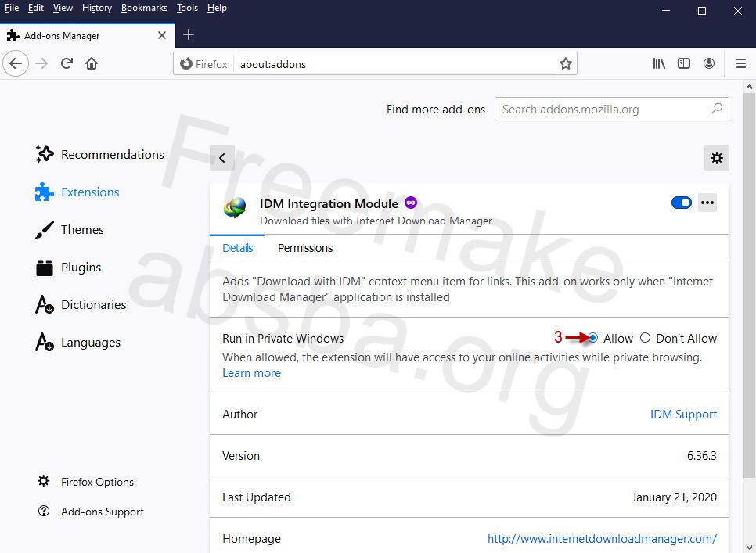Open Add-ons Support
The image size is (756, 553).
tap(91, 512)
